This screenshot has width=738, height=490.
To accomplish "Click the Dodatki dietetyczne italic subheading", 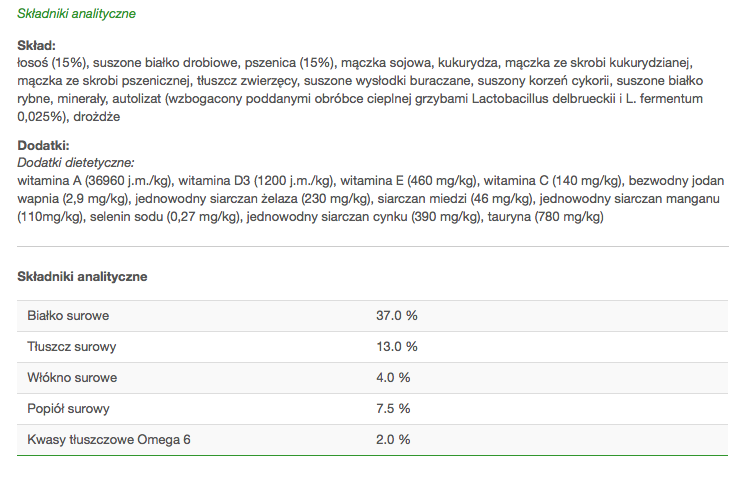I will point(76,163).
